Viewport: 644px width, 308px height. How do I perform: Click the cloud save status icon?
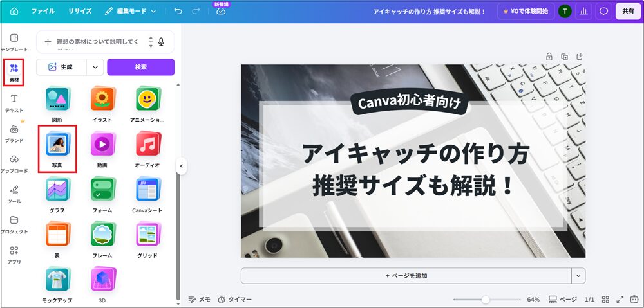221,12
